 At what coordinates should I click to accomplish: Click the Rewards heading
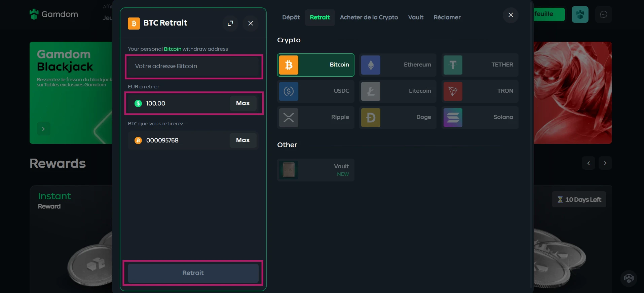58,164
